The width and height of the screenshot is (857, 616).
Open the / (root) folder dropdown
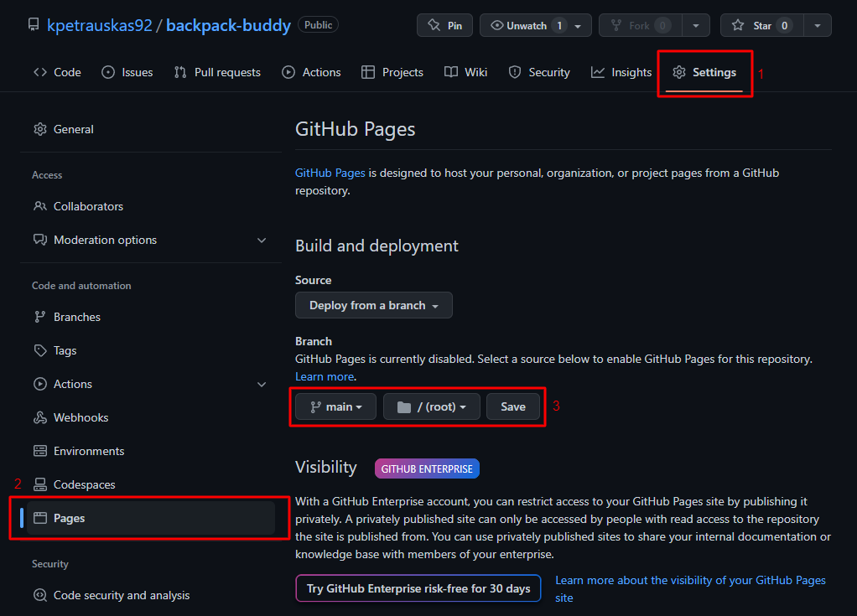[432, 406]
